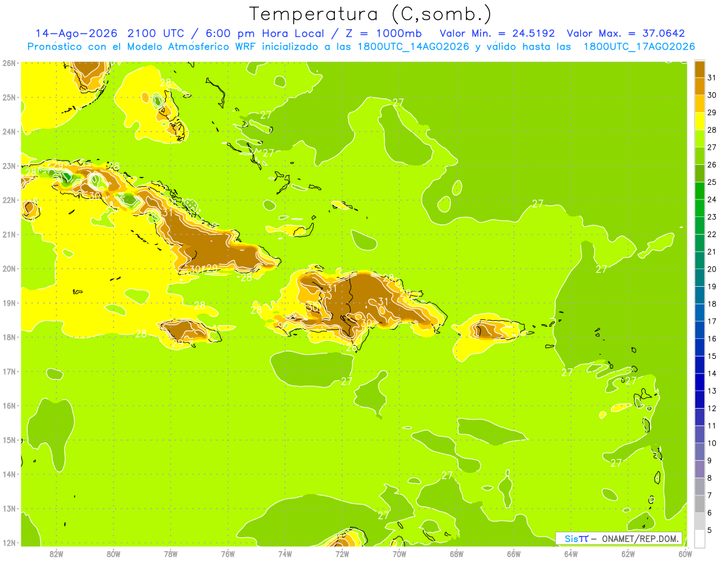Image resolution: width=728 pixels, height=562 pixels.
Task: Click the "22N" latitude label
Action: 9,200
